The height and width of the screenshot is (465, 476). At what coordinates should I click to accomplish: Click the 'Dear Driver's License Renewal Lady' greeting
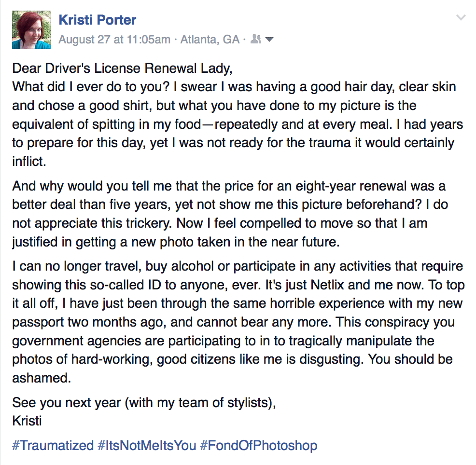pos(122,68)
